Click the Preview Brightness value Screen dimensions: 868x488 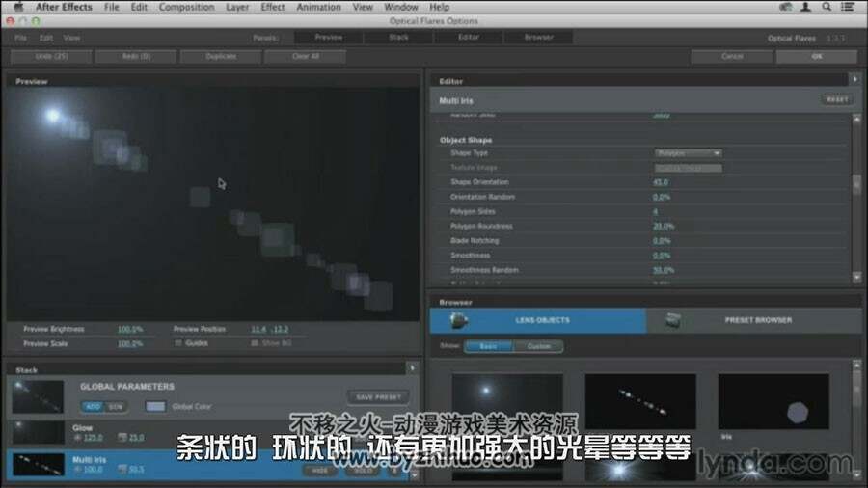130,329
